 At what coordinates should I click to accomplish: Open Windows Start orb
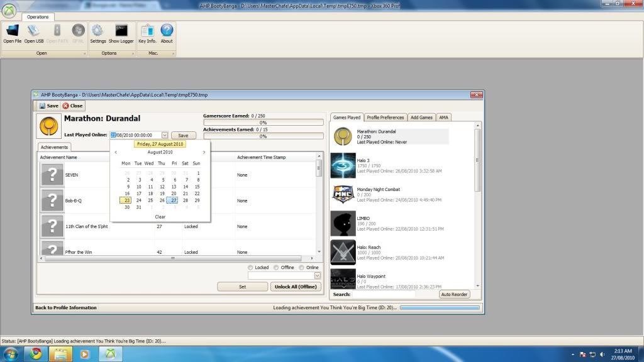click(x=10, y=354)
